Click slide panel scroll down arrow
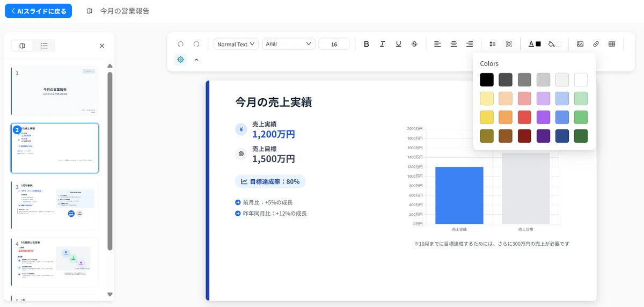This screenshot has height=307, width=644. tap(110, 294)
